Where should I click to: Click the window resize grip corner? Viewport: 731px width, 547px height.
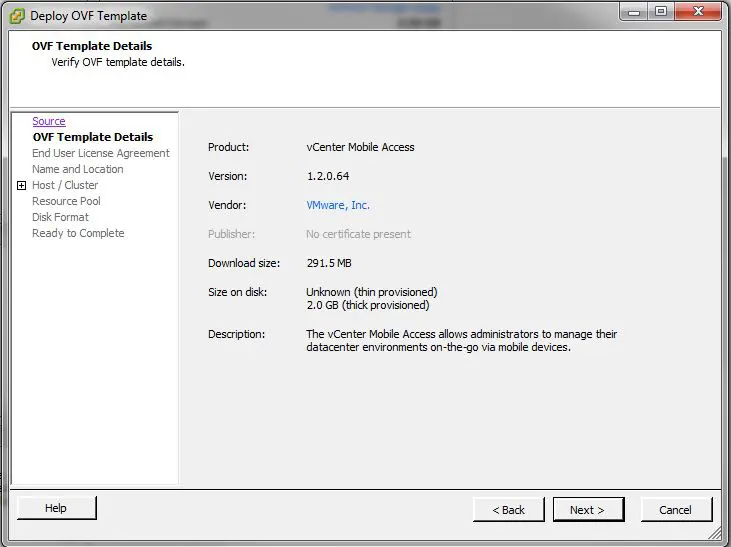[x=716, y=533]
